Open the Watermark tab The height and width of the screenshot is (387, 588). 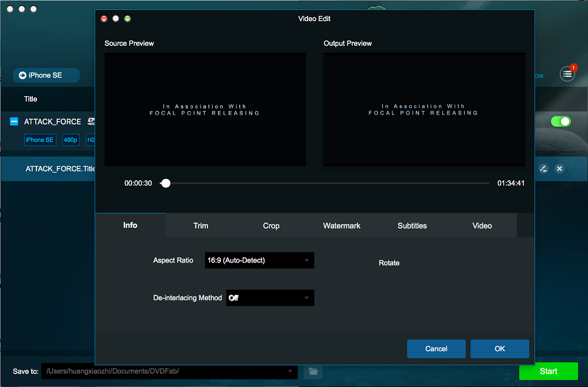(342, 226)
